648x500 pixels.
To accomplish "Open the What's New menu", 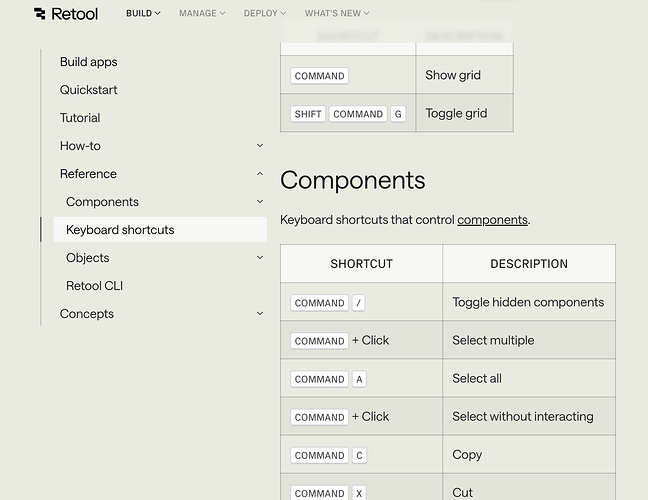I will click(337, 14).
